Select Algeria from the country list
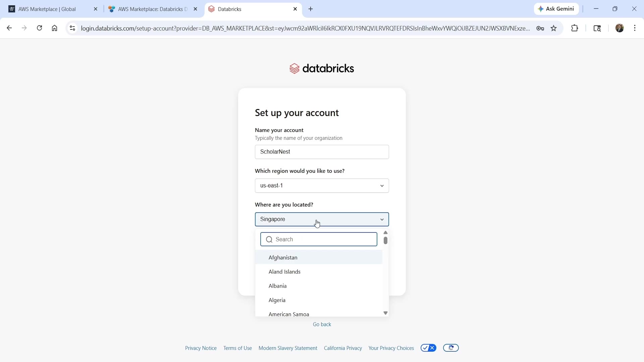644x362 pixels. click(x=319, y=300)
